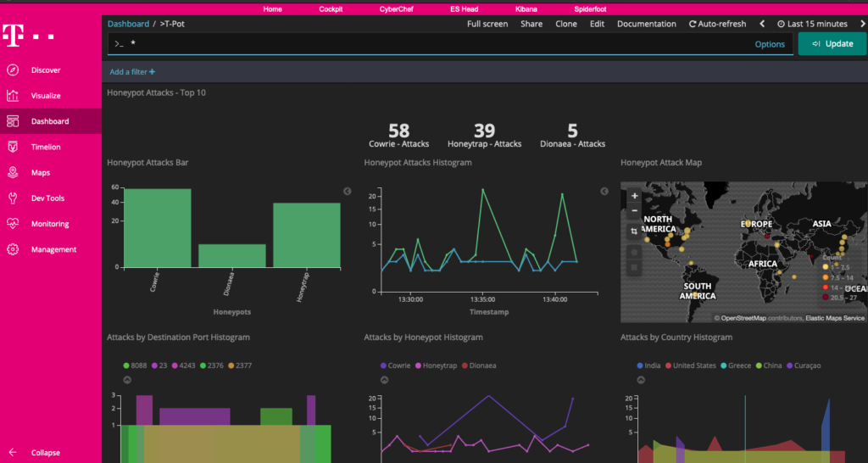Open Management settings via the gear icon

13,249
